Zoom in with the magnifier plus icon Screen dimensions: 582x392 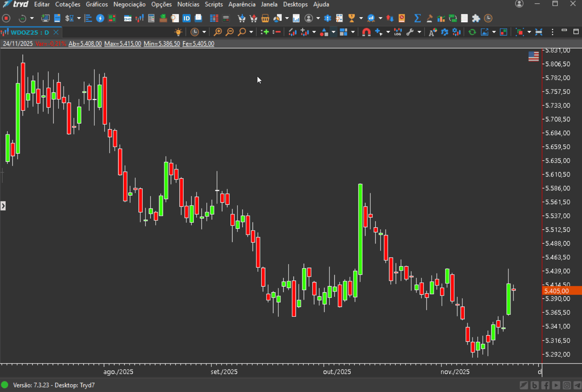point(218,32)
